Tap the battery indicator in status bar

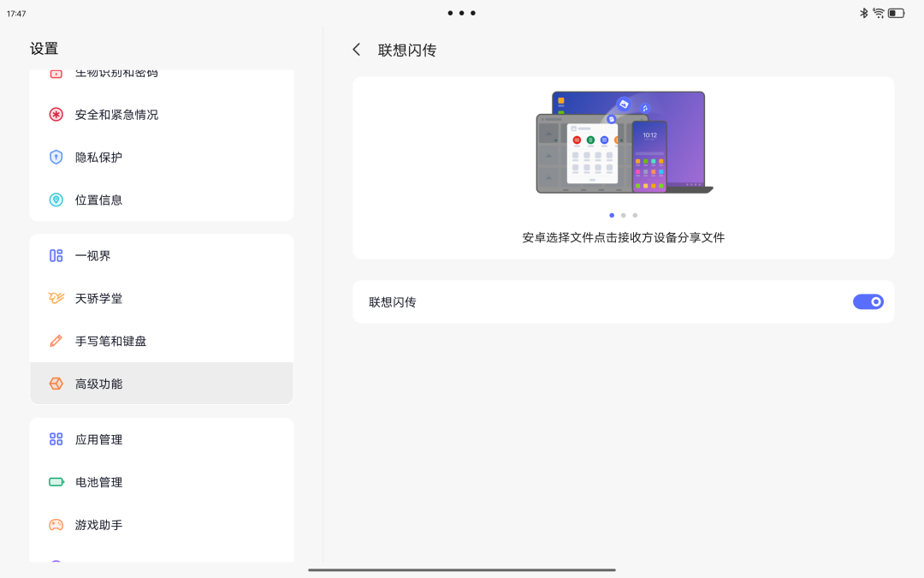coord(897,13)
